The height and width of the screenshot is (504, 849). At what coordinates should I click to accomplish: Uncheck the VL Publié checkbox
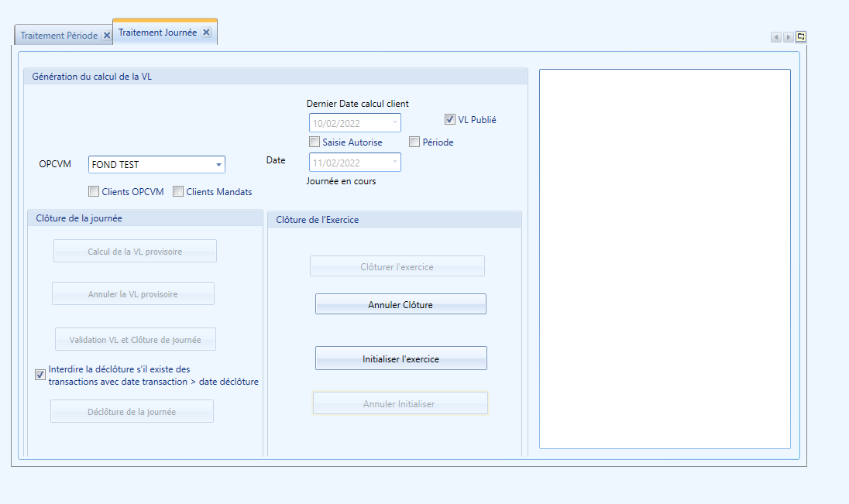450,119
